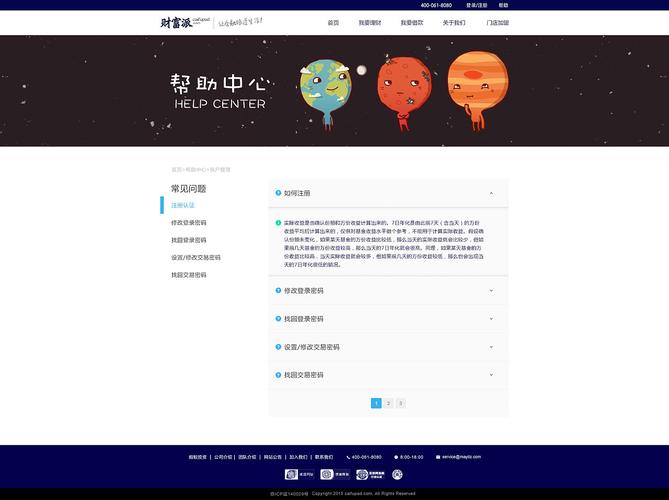The image size is (669, 500).
Task: Expand the 修改登录密码 accordion chevron
Action: click(x=491, y=291)
